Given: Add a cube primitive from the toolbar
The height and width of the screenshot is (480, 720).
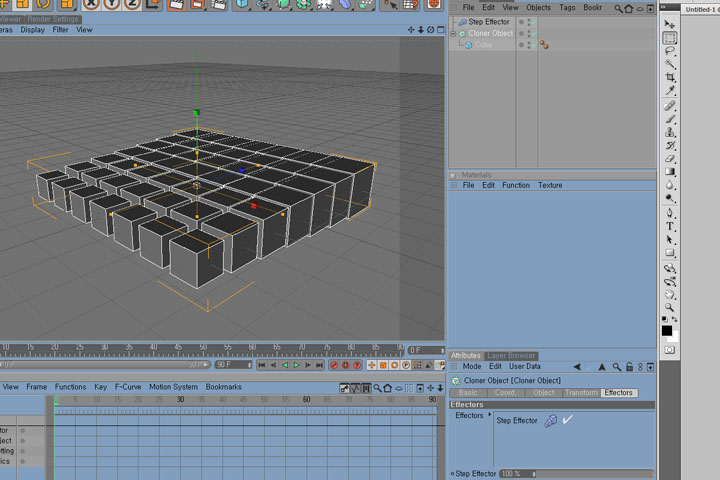Looking at the screenshot, I should (x=241, y=4).
